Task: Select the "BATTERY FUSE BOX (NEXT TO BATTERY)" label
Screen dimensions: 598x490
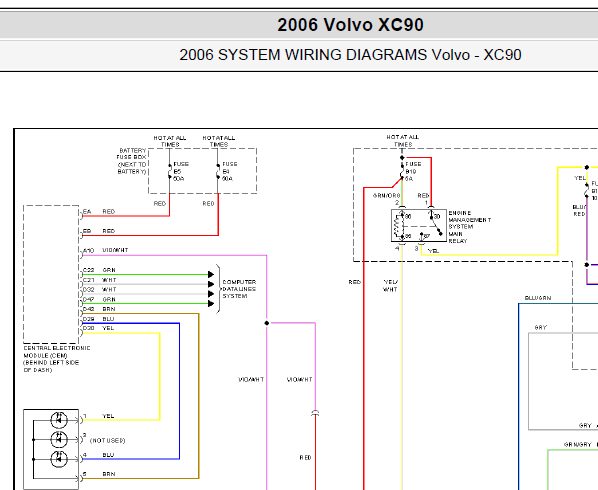Action: [x=132, y=161]
